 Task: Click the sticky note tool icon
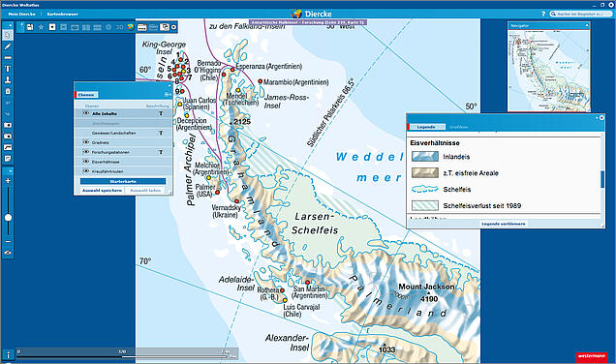8,159
